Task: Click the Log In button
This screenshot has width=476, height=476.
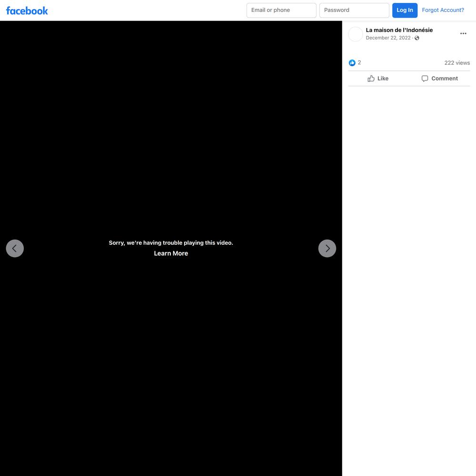Action: pyautogui.click(x=405, y=10)
